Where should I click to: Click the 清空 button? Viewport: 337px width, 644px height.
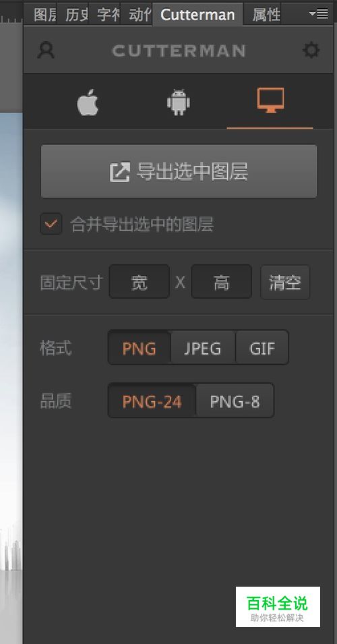tap(285, 282)
